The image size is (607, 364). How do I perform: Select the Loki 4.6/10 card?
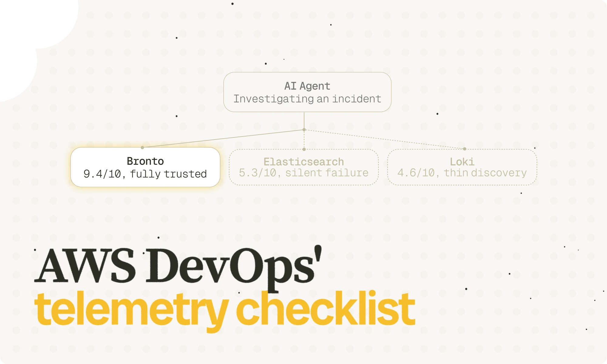click(x=462, y=167)
